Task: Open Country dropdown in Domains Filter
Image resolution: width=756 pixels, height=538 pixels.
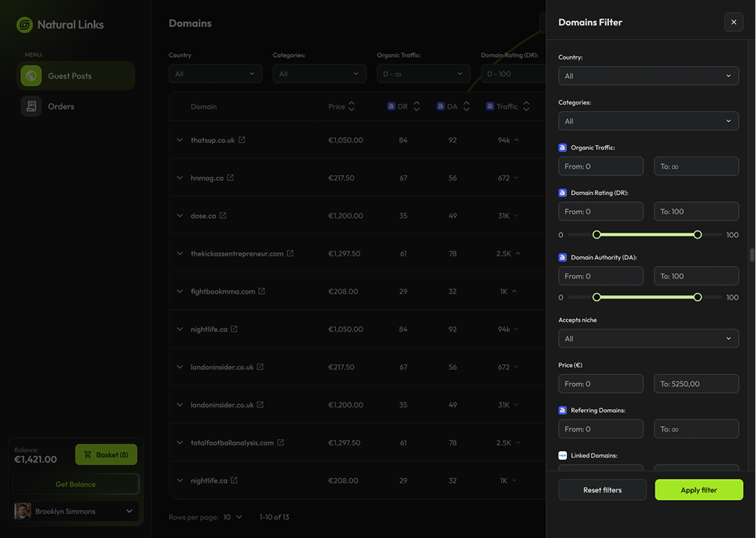Action: coord(648,76)
